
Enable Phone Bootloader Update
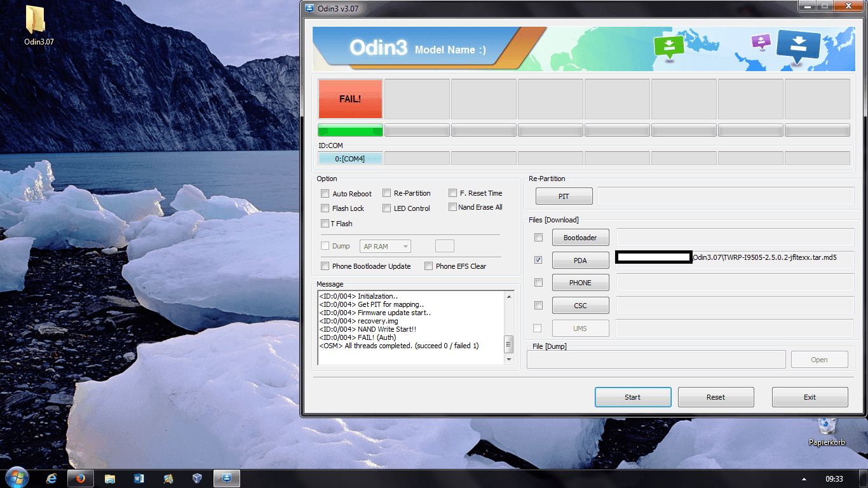click(325, 266)
